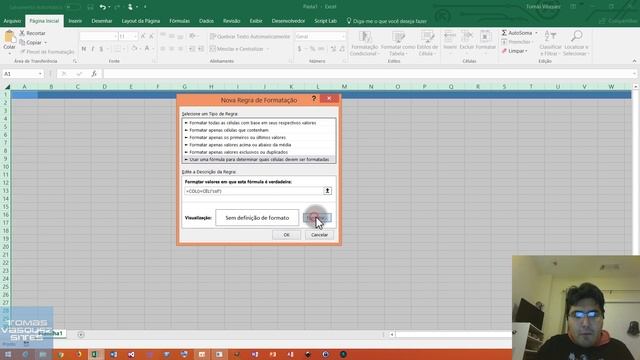Toggle italic I formatting
Image resolution: width=640 pixels, height=360 pixels.
(93, 49)
